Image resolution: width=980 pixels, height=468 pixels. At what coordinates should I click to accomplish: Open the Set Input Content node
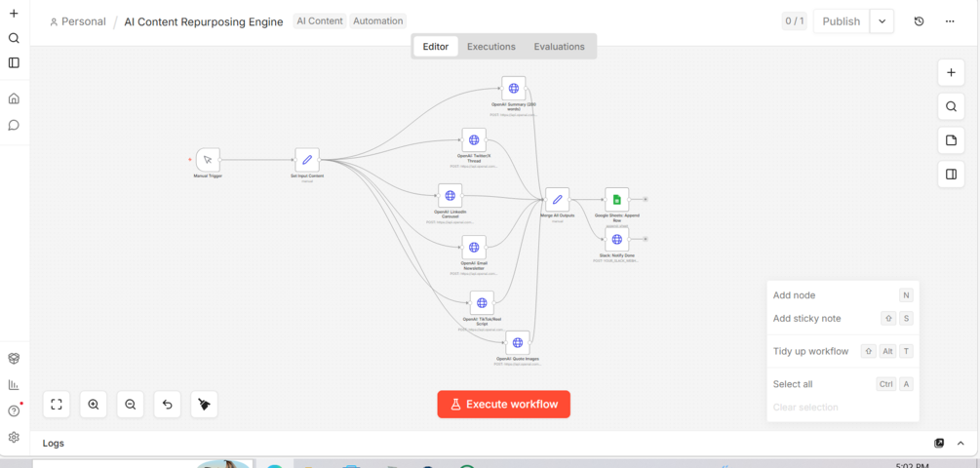[307, 160]
